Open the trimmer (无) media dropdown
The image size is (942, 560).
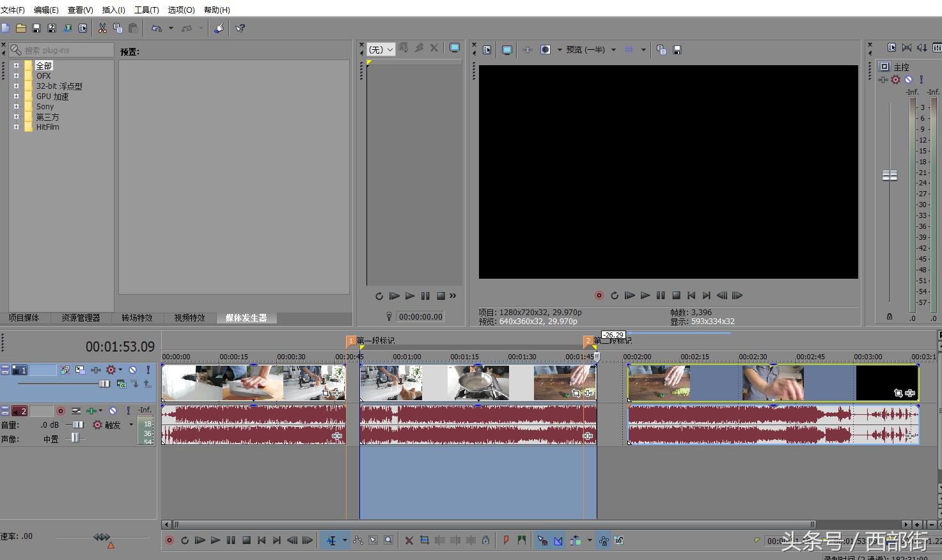(381, 49)
